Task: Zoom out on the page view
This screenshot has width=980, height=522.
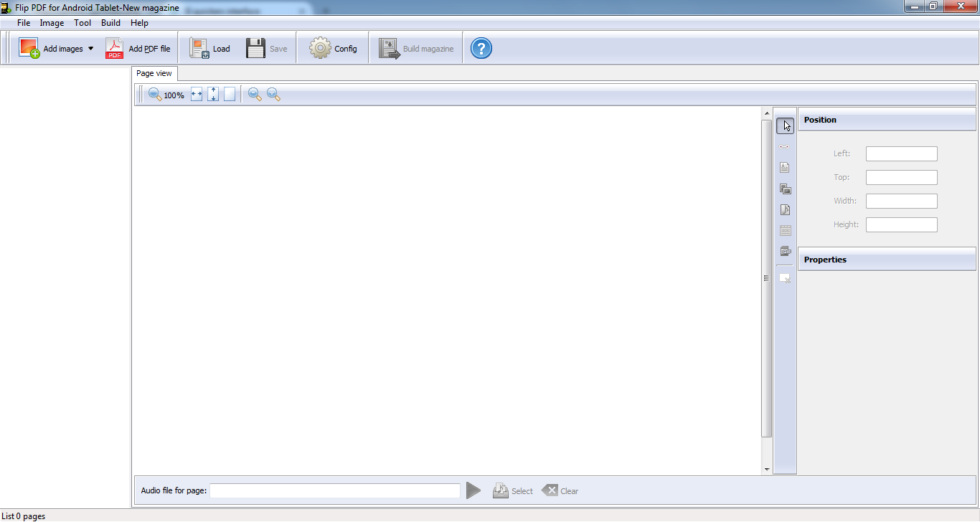Action: click(x=255, y=94)
